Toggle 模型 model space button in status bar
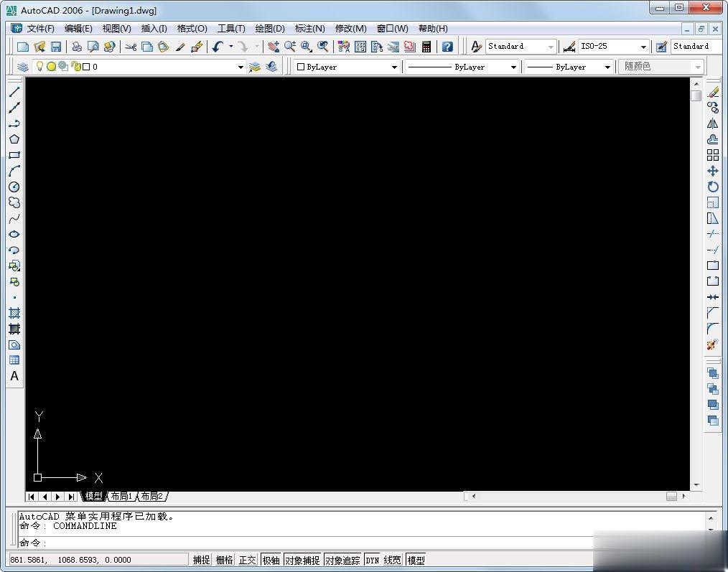The image size is (728, 572). [x=416, y=560]
